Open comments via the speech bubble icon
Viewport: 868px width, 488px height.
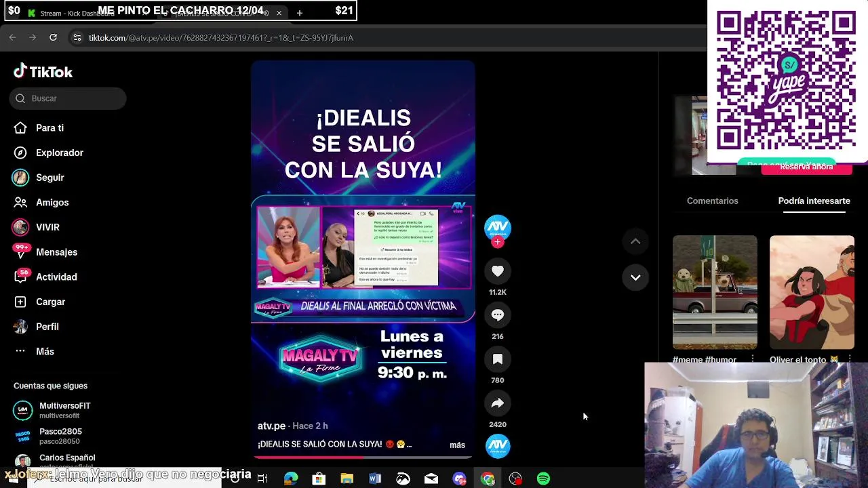click(498, 315)
